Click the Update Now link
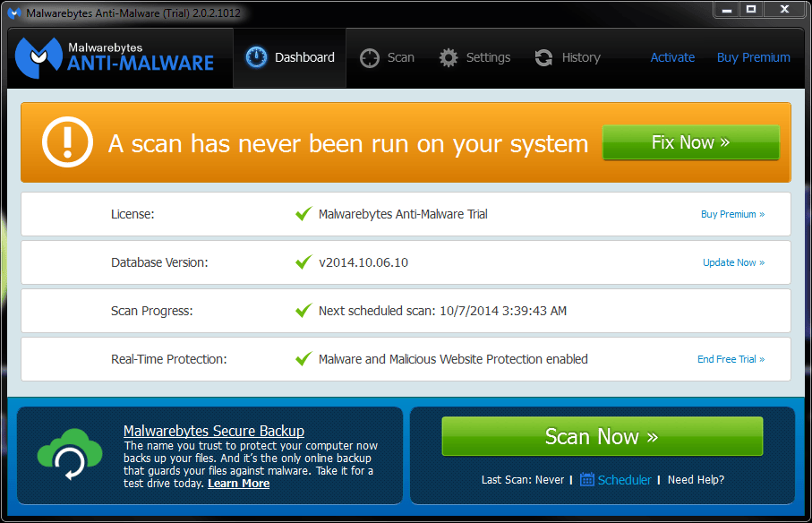 point(733,262)
